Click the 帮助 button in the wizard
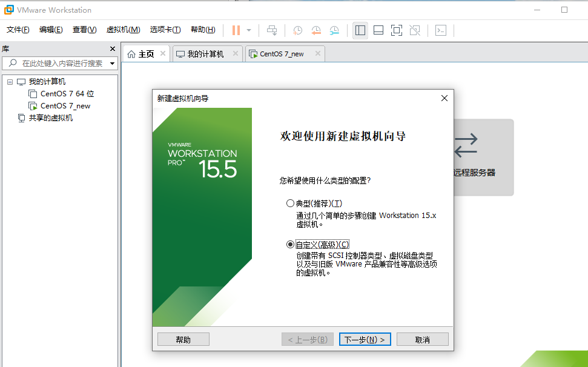Screen dimensions: 588x367 pos(183,340)
